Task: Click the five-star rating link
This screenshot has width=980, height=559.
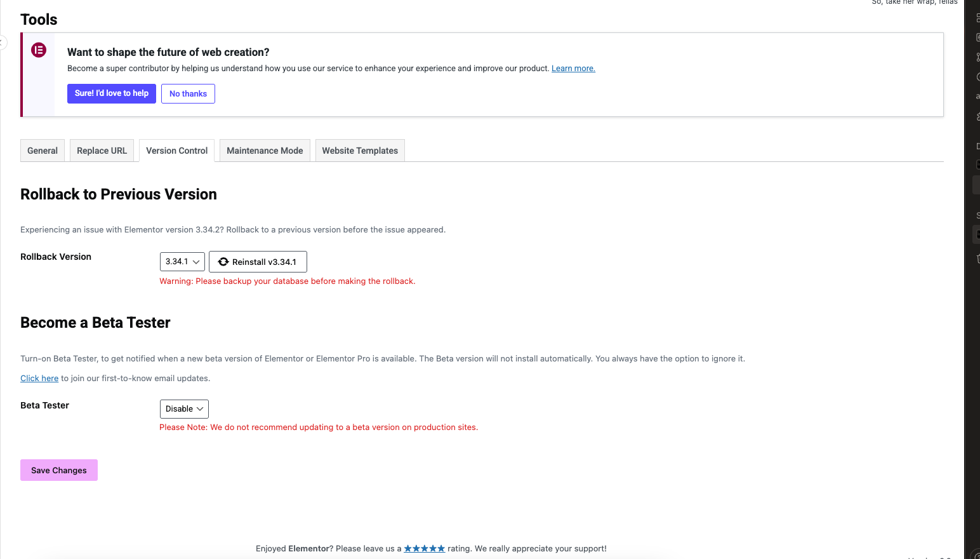Action: point(424,548)
